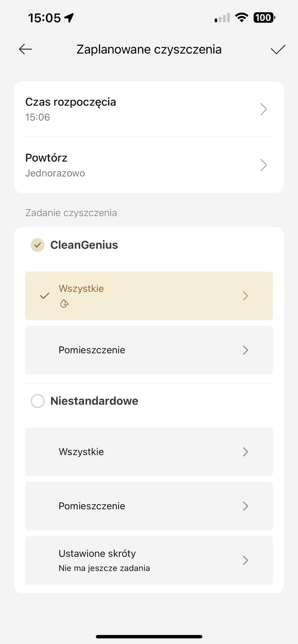Tap the 15:06 start time value

click(x=37, y=117)
